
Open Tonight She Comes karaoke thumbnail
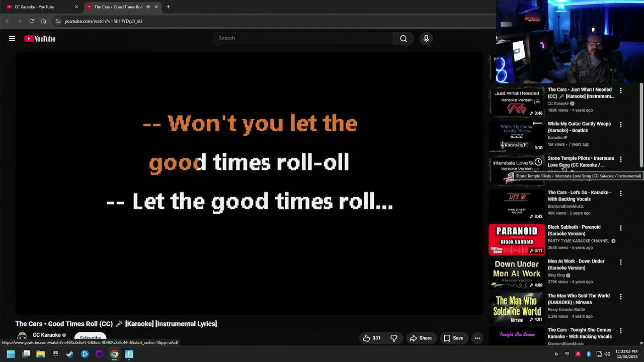point(517,336)
